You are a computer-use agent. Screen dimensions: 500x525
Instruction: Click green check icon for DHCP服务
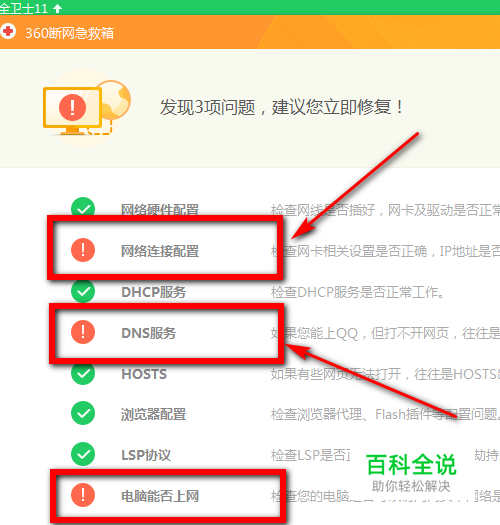pos(83,291)
